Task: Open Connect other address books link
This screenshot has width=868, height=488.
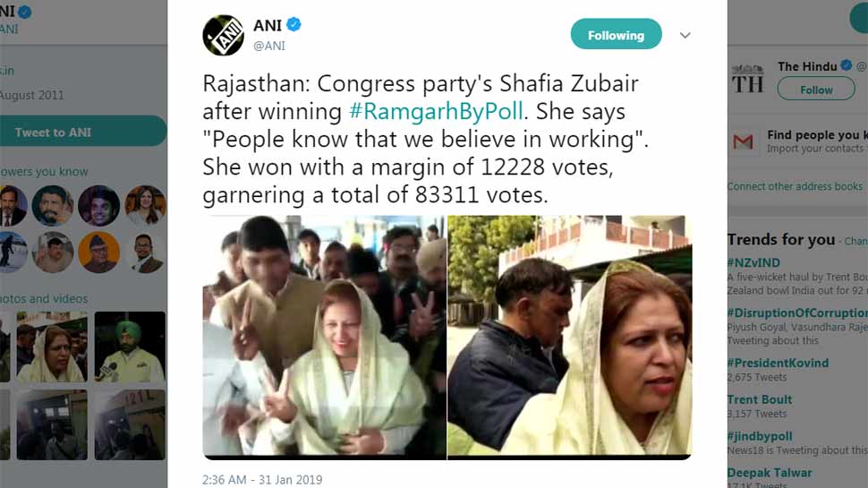Action: [x=795, y=186]
